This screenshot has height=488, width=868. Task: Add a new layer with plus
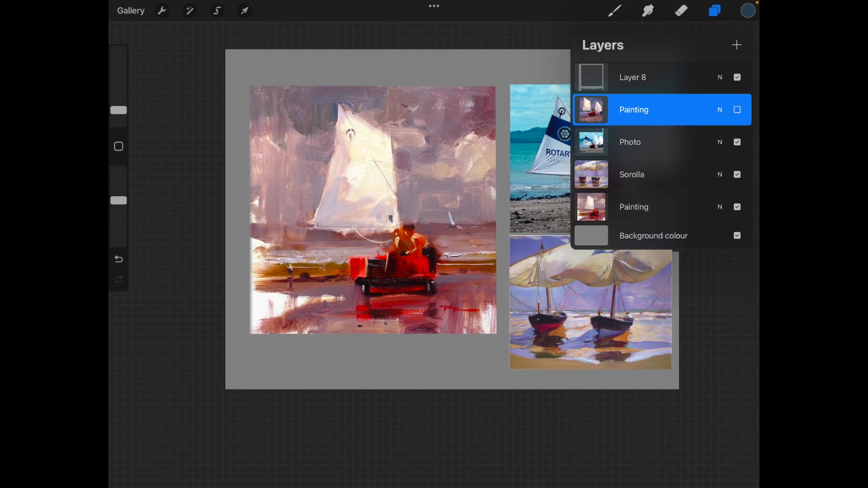pyautogui.click(x=737, y=45)
